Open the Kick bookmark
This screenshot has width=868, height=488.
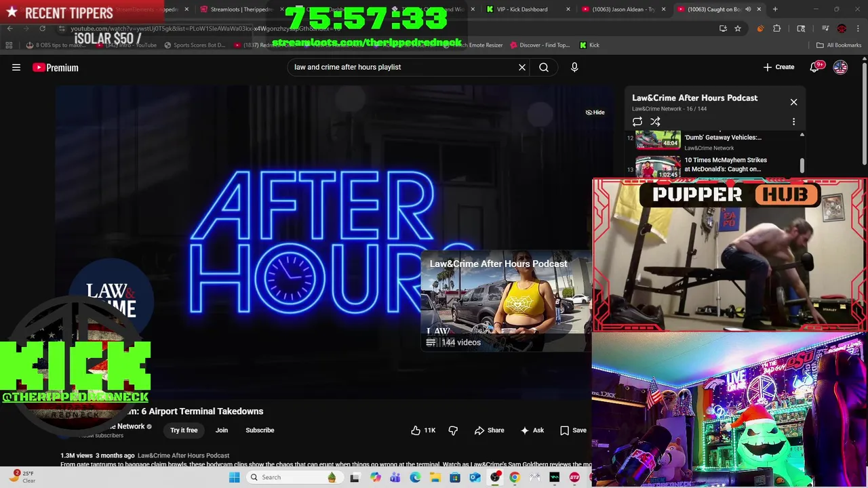pos(589,45)
